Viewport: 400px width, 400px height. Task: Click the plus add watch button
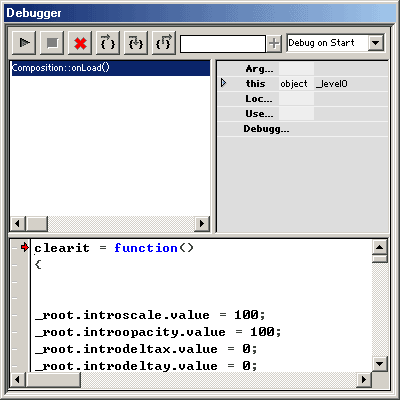[274, 43]
